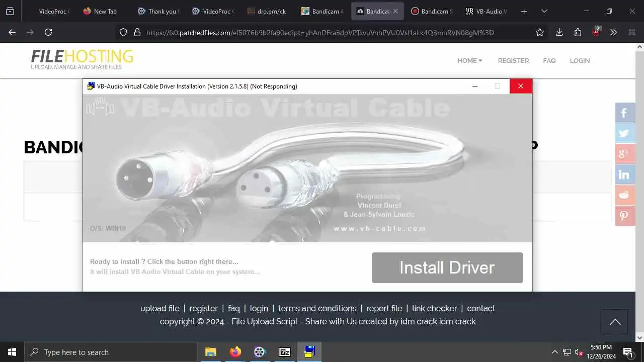This screenshot has height=362, width=644.
Task: Open the Windows notification center
Action: coord(628,352)
